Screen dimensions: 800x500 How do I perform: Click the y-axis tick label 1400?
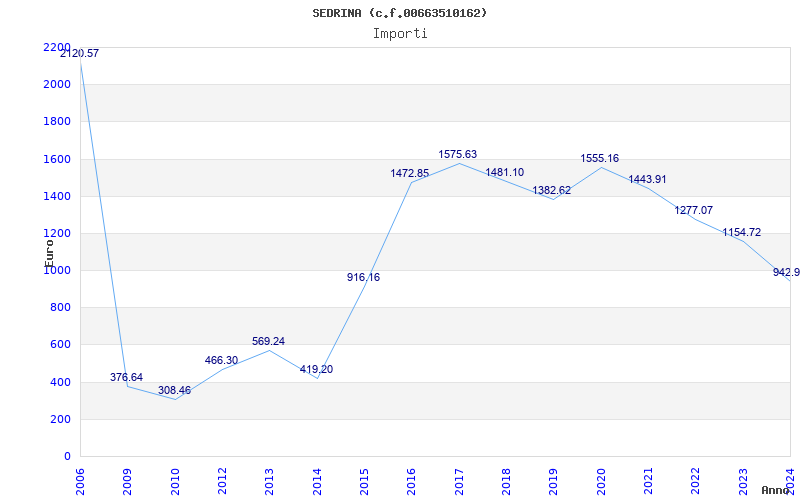coord(57,196)
